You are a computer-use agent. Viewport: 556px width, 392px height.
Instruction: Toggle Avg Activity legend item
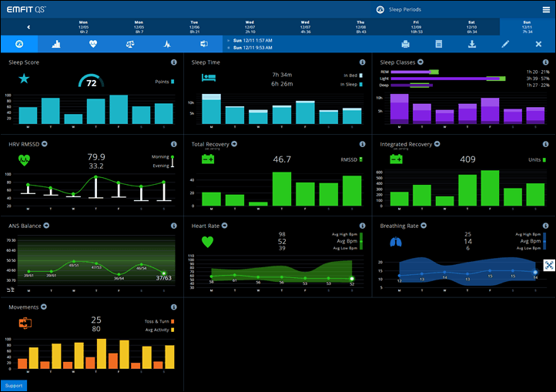(159, 330)
